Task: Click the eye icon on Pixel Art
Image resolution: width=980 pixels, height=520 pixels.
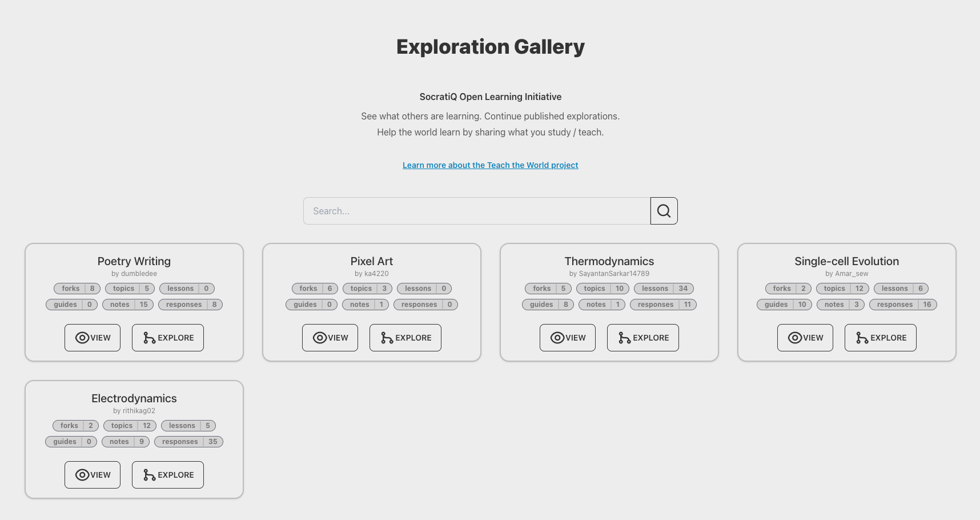Action: (320, 338)
